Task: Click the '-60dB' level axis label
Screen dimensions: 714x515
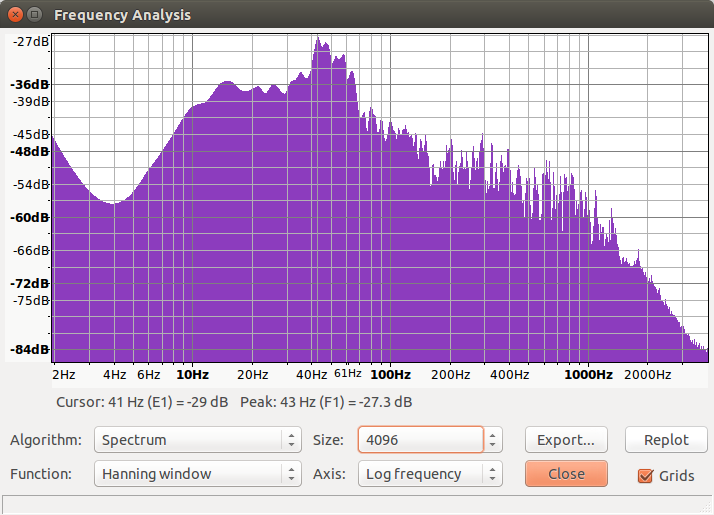Action: (30, 218)
